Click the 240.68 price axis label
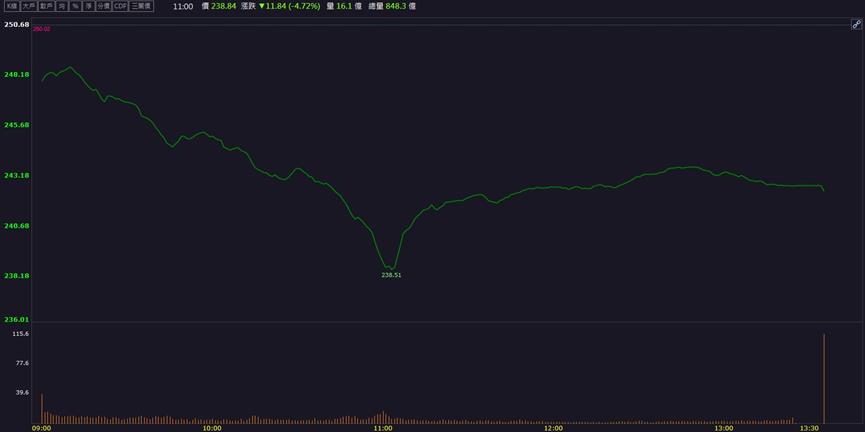 click(17, 226)
